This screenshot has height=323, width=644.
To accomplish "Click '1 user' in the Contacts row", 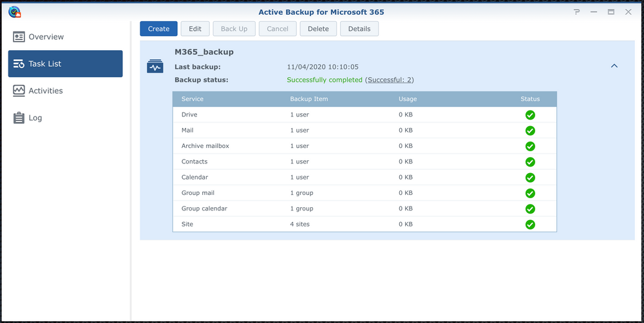I will point(299,161).
